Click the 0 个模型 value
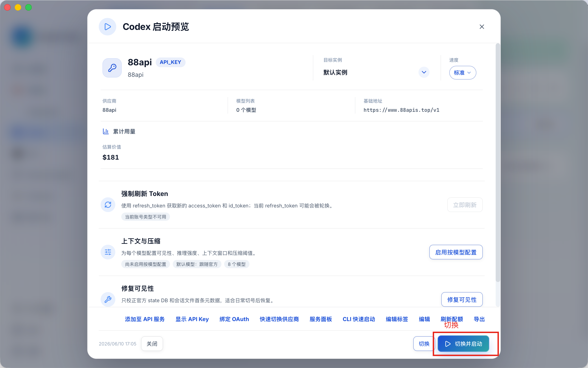Viewport: 588px width, 368px height. [x=246, y=110]
